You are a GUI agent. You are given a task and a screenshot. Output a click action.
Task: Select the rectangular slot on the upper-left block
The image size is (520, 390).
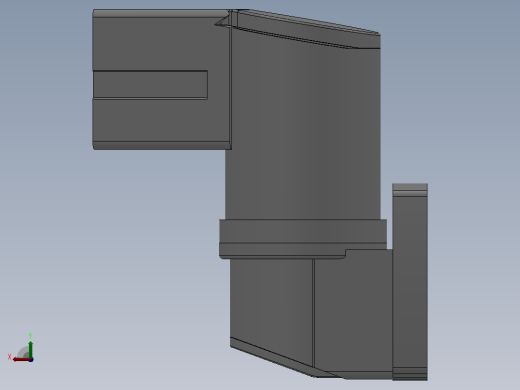(x=150, y=85)
